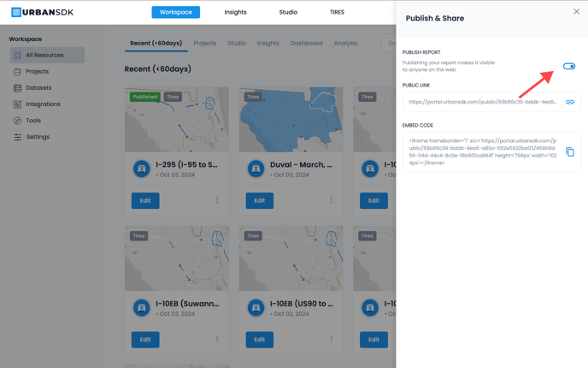Screen dimensions: 588x368
Task: Open Settings in the sidebar
Action: pos(38,137)
